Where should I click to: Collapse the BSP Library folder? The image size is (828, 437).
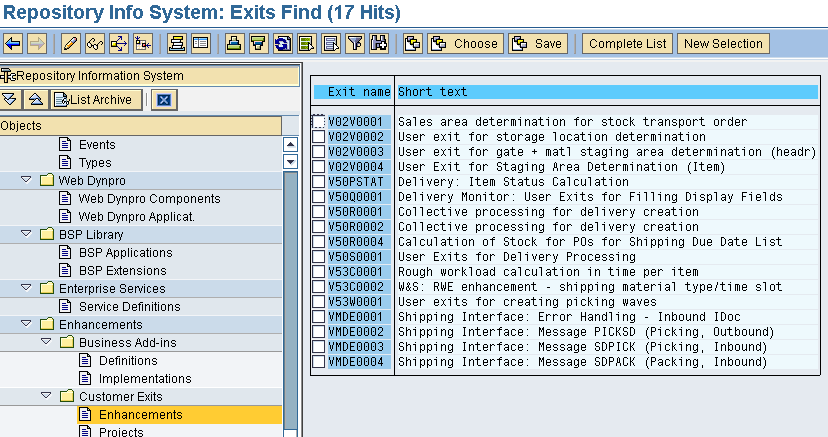26,234
